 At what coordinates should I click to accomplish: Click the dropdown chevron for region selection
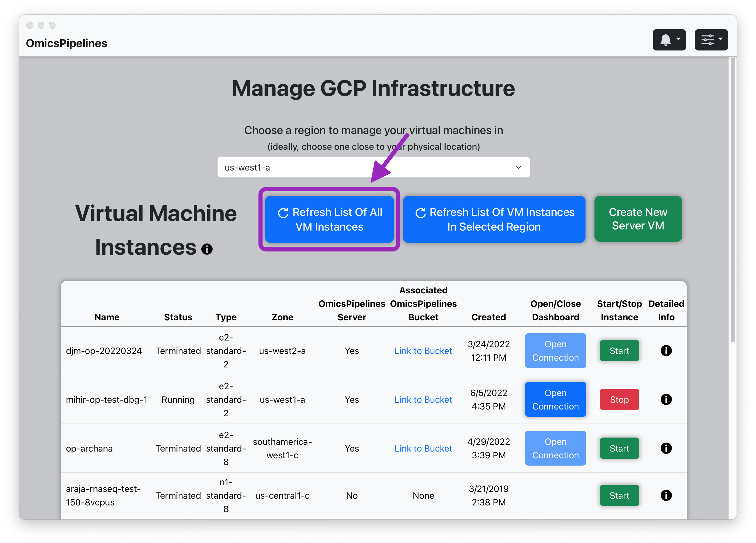click(518, 167)
